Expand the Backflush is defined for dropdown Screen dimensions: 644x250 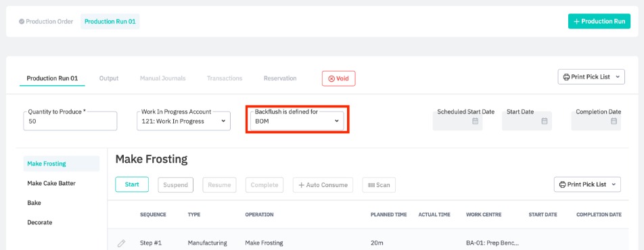pos(297,121)
